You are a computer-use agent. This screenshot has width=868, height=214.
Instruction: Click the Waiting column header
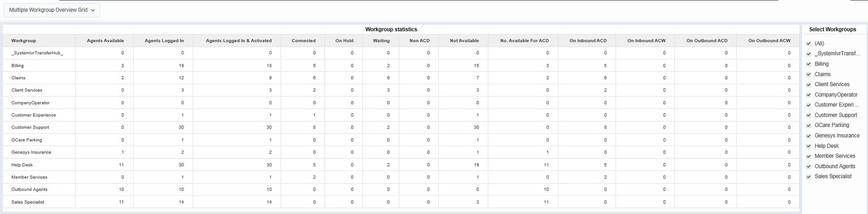[381, 41]
